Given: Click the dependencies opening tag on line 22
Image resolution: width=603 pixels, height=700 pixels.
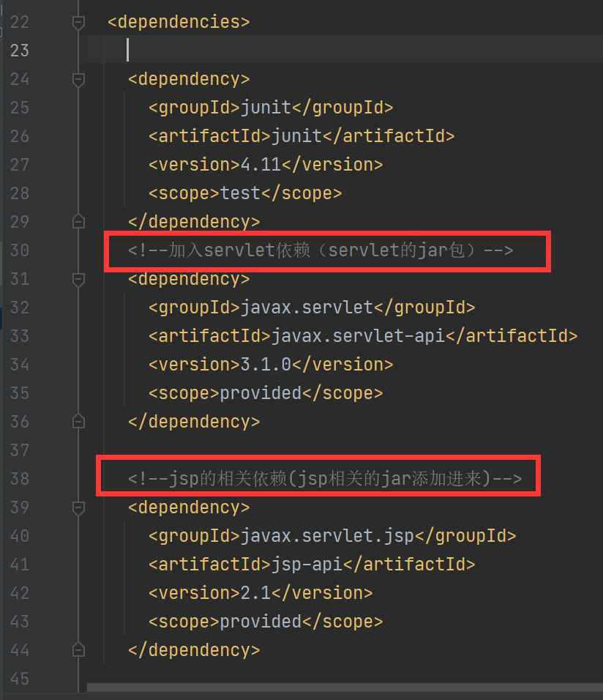Looking at the screenshot, I should click(x=178, y=22).
